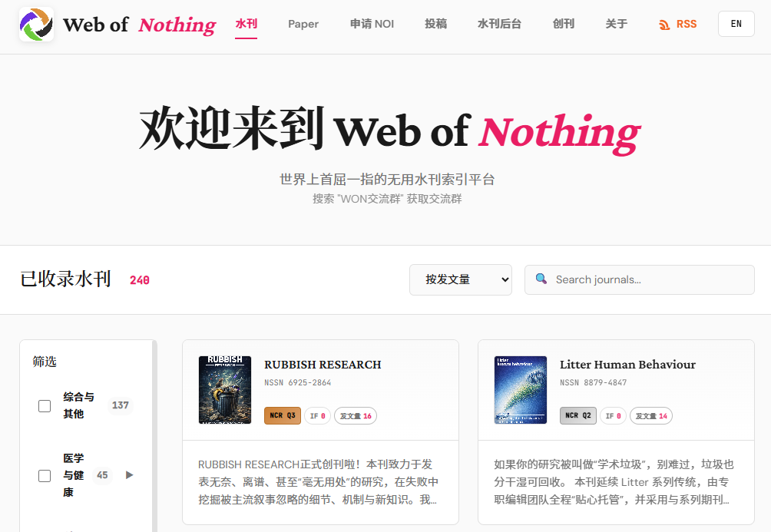Click the 发文量 16 badge
The width and height of the screenshot is (771, 532).
(x=356, y=416)
